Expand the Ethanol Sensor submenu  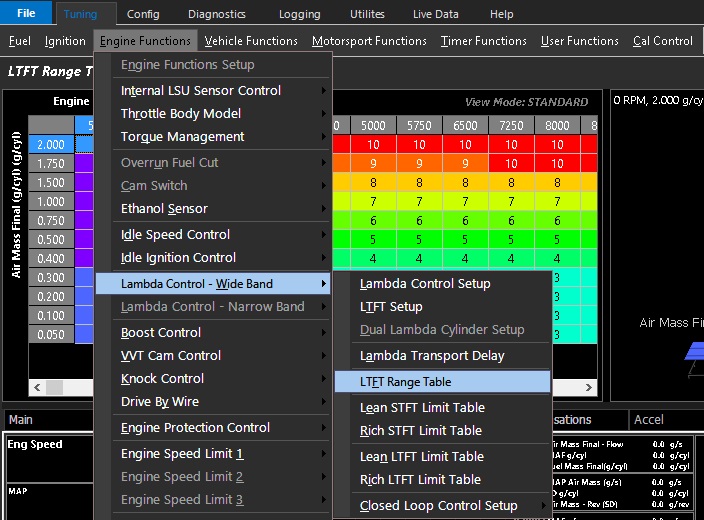point(213,209)
